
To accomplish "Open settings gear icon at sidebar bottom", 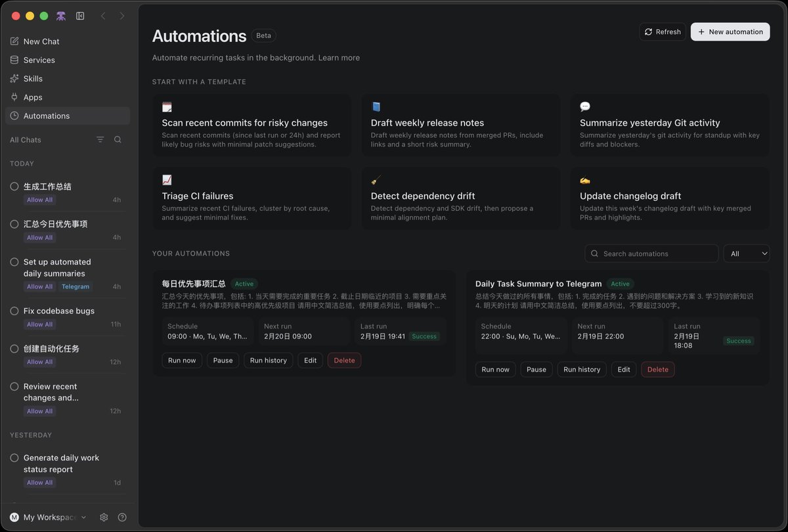I will 104,518.
